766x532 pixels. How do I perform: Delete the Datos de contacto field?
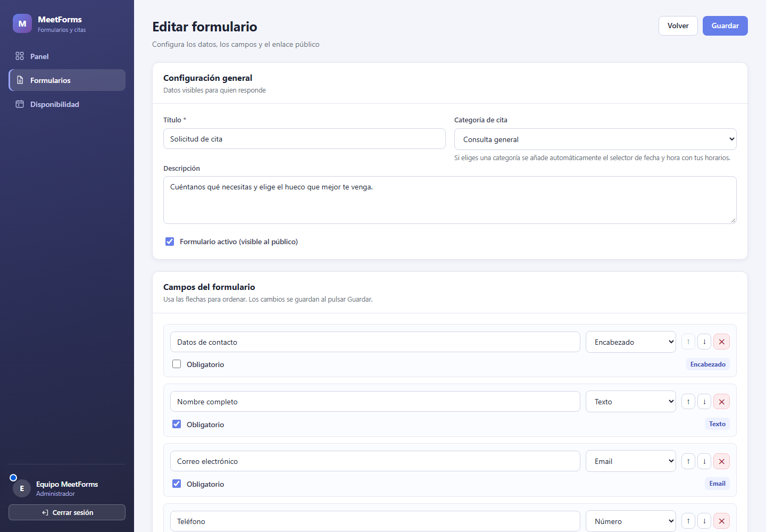point(721,342)
